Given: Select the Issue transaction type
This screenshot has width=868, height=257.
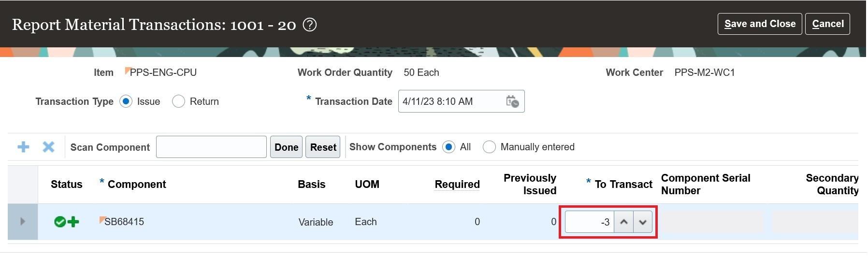Looking at the screenshot, I should [x=126, y=101].
